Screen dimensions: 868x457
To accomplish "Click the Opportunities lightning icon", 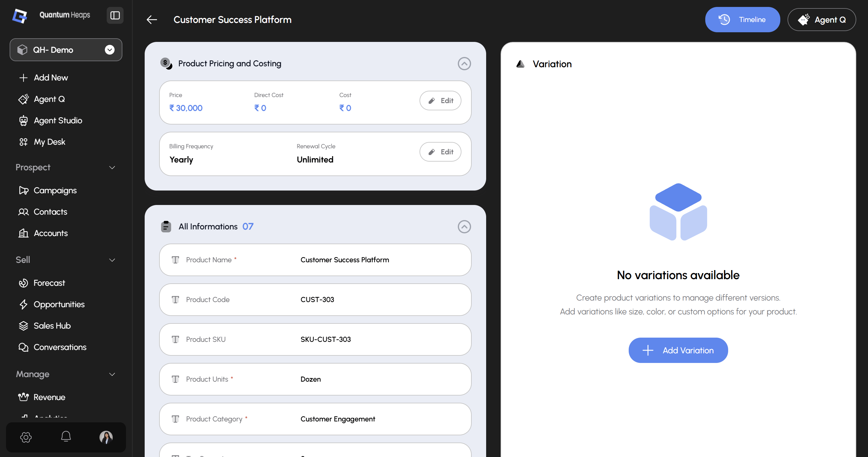I will tap(23, 304).
